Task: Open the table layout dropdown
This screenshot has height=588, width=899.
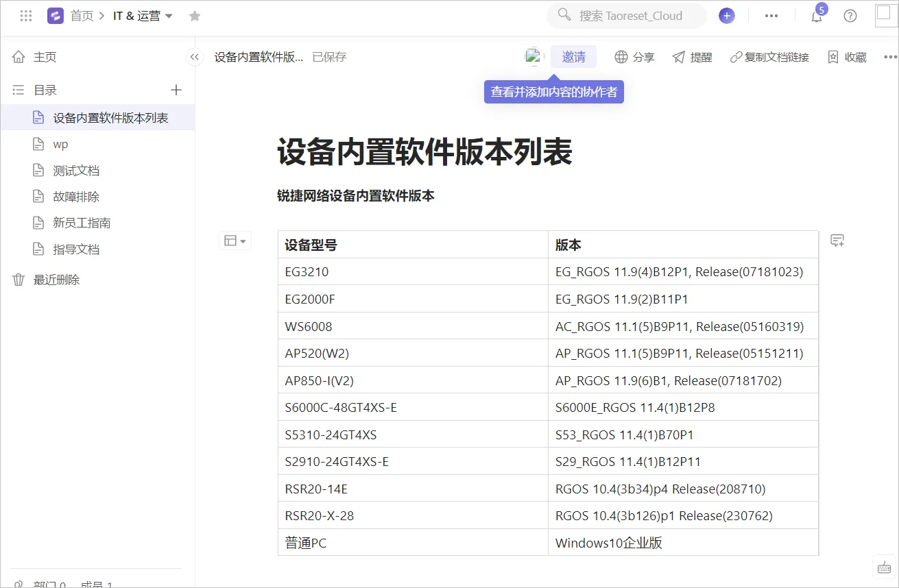Action: tap(235, 241)
